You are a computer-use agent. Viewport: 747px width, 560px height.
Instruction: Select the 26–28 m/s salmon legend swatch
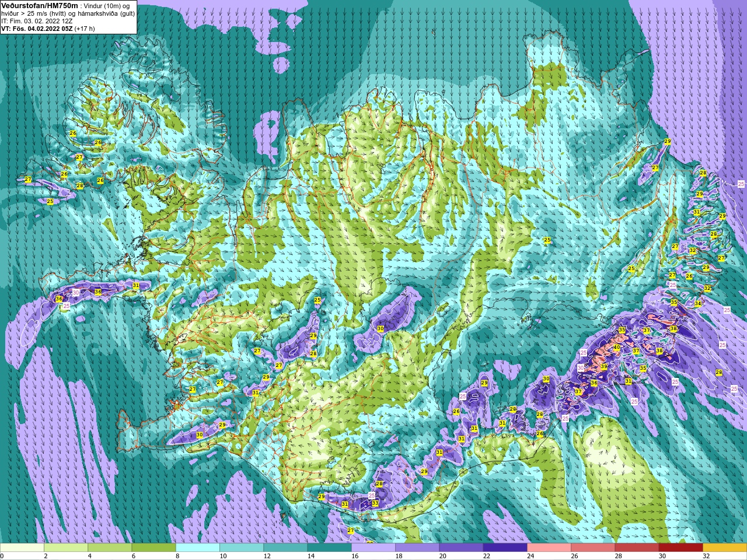tap(594, 548)
